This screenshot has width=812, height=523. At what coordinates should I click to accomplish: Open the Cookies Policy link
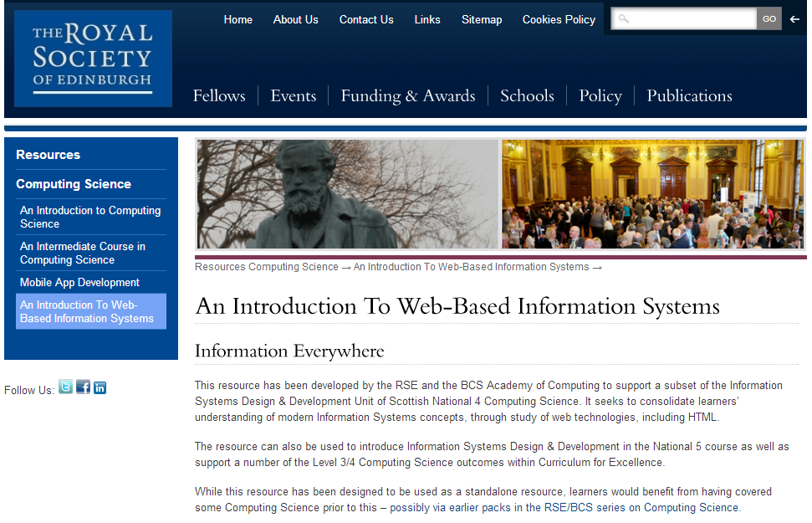(559, 20)
